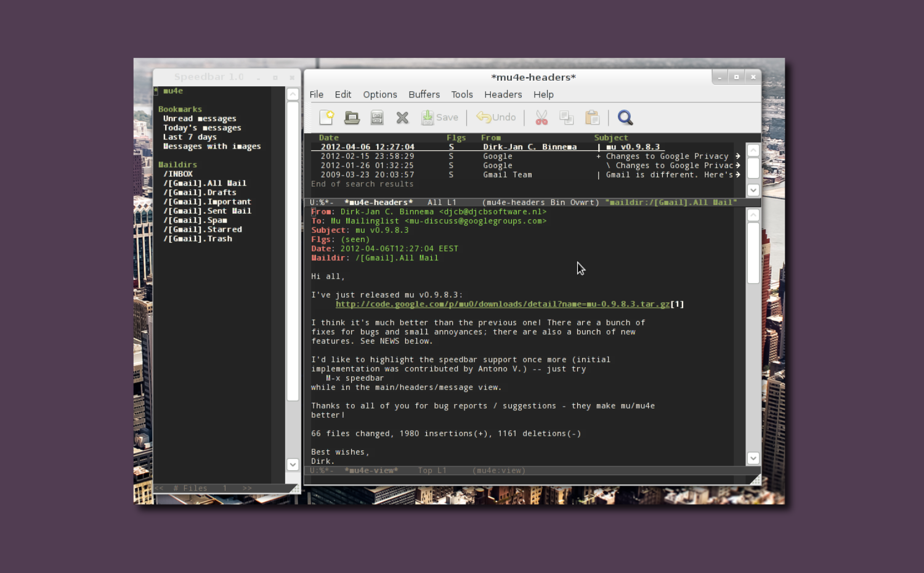924x573 pixels.
Task: Save the current buffer from the toolbar
Action: pyautogui.click(x=439, y=117)
